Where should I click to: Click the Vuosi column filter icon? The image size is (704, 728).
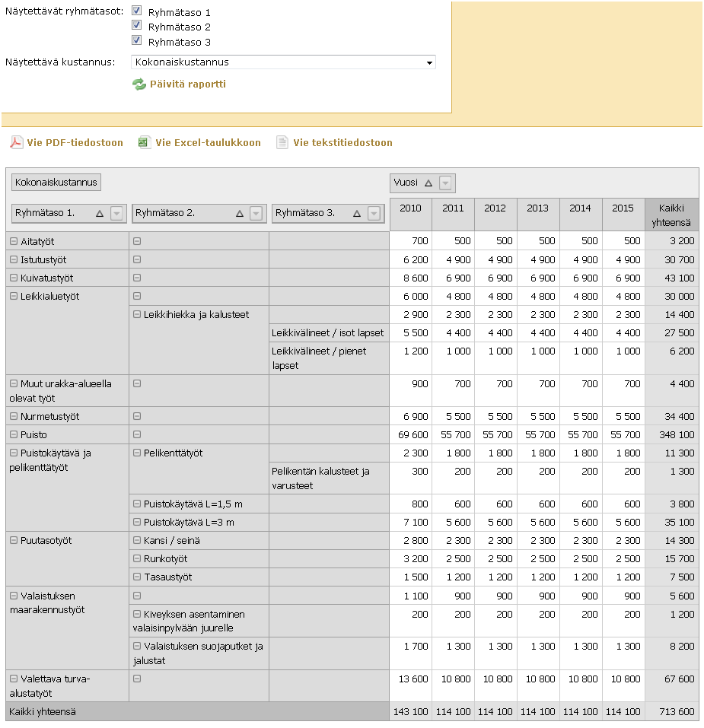tap(446, 183)
